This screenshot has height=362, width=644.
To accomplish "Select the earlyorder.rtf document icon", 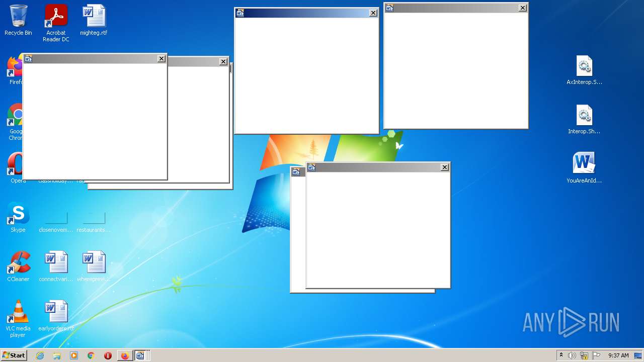I will 56,316.
